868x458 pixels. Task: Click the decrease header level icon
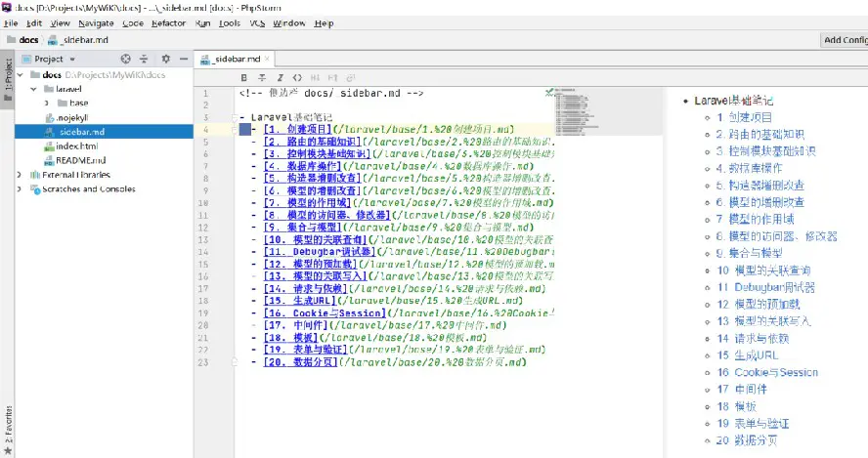315,78
